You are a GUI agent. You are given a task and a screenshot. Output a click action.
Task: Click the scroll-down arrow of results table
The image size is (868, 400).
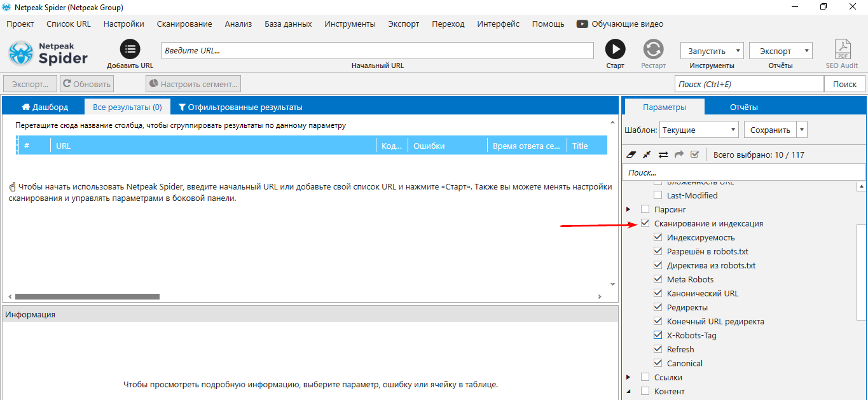[613, 284]
